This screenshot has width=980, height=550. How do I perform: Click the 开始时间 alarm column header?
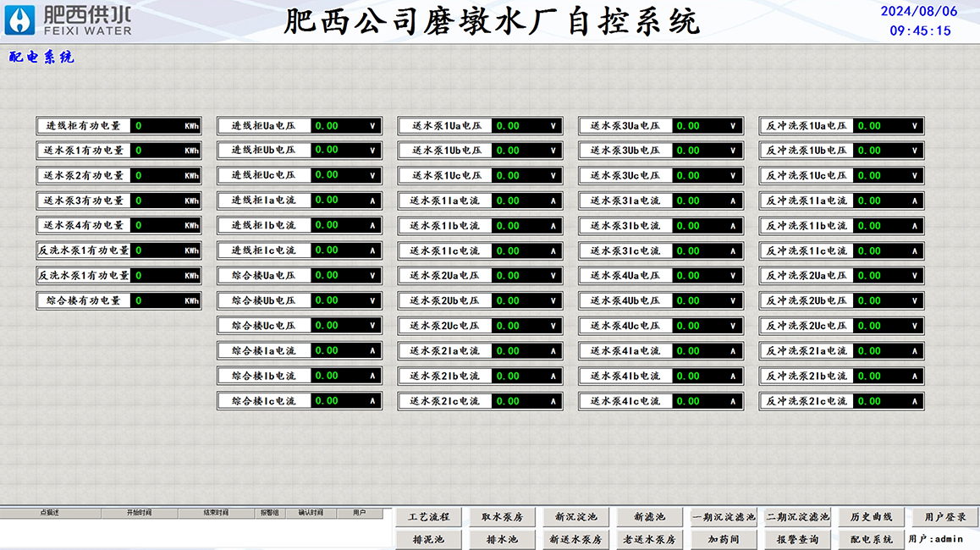pos(139,513)
